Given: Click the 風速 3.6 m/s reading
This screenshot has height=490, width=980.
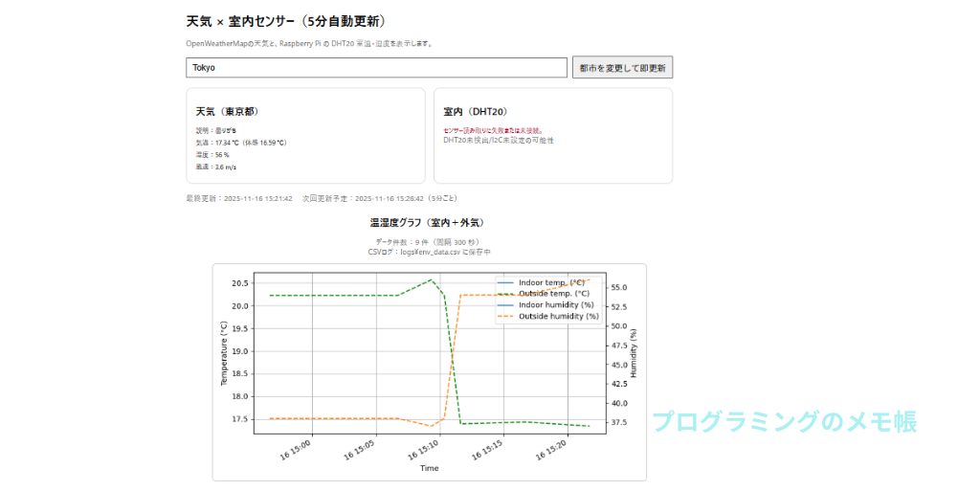Looking at the screenshot, I should [216, 167].
